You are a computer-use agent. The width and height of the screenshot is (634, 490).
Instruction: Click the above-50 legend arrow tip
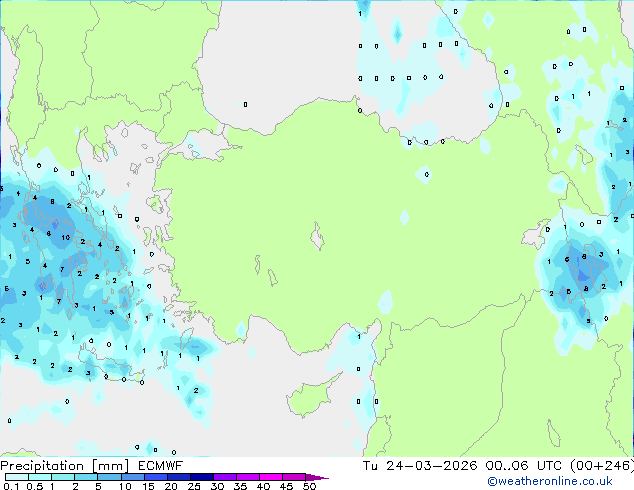tap(317, 477)
